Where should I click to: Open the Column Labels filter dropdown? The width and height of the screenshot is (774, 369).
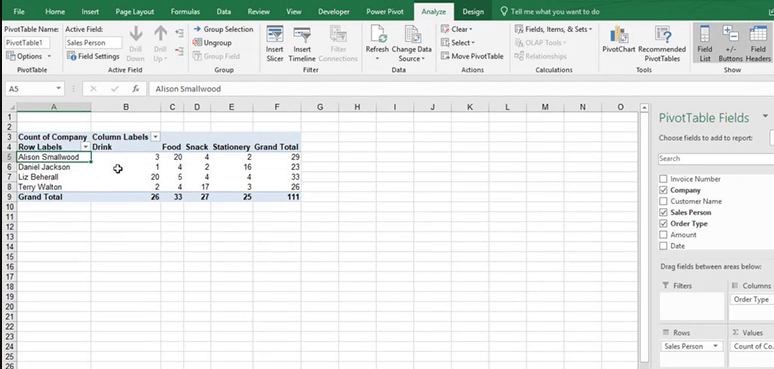pyautogui.click(x=155, y=137)
